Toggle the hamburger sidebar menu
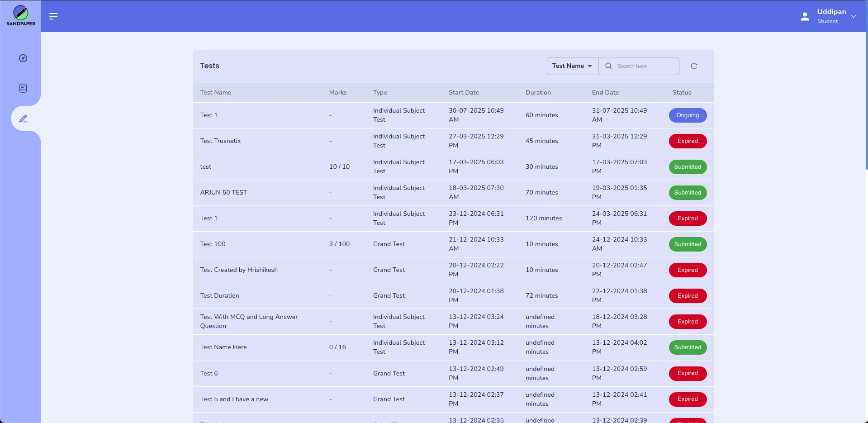Viewport: 868px width, 423px height. coord(53,16)
